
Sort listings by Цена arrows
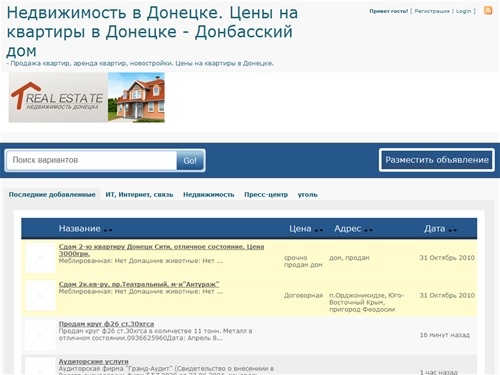[319, 230]
